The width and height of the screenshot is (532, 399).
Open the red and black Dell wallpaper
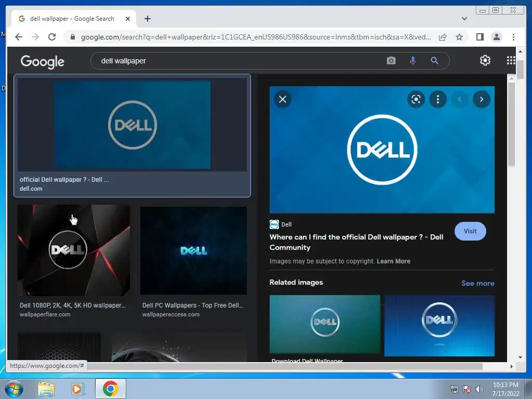[74, 250]
